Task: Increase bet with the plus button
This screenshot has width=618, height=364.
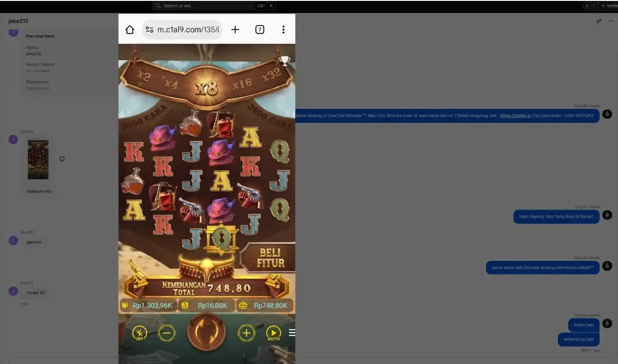Action: tap(246, 333)
